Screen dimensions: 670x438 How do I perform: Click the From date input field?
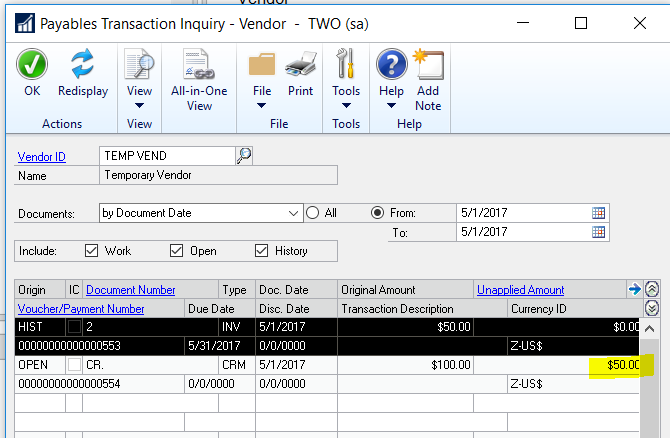click(520, 213)
